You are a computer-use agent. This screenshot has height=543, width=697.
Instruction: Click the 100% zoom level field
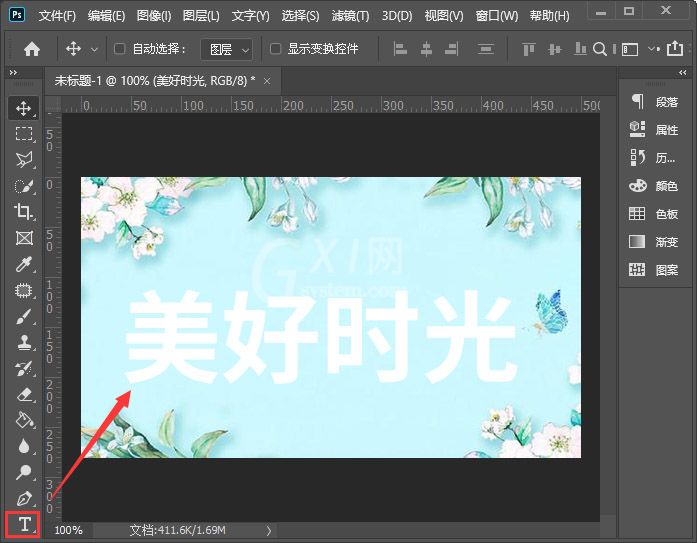coord(68,530)
